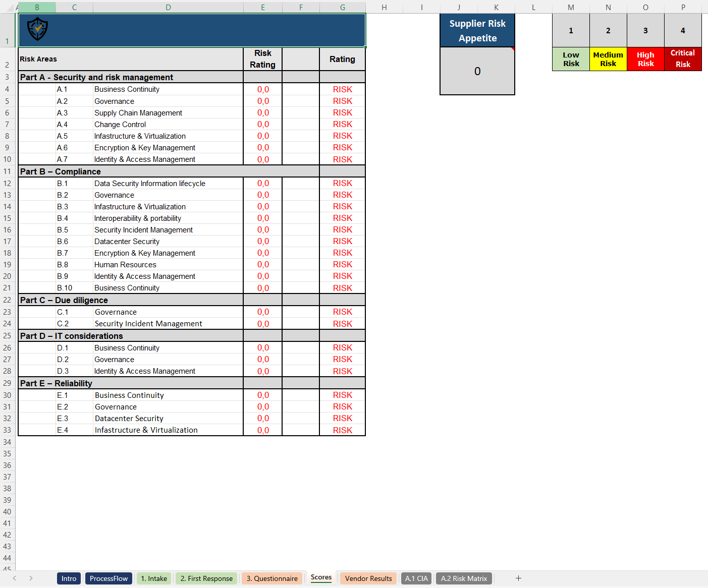The width and height of the screenshot is (708, 588).
Task: Click the A.1 Business Continuity risk rating cell
Action: click(262, 89)
